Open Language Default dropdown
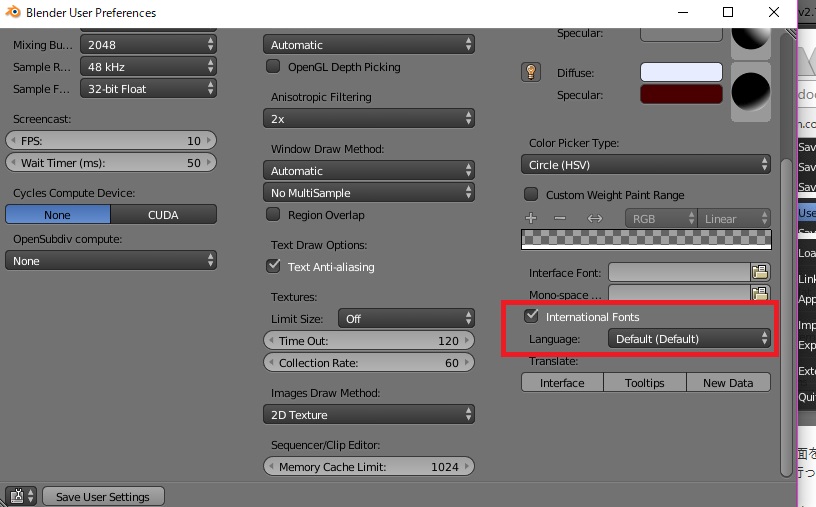This screenshot has width=816, height=507. [690, 338]
